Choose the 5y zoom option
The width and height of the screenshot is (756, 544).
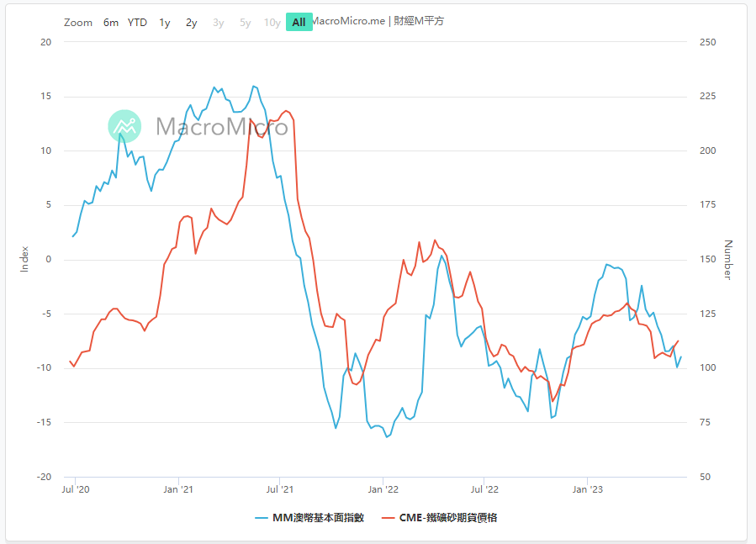tap(246, 23)
